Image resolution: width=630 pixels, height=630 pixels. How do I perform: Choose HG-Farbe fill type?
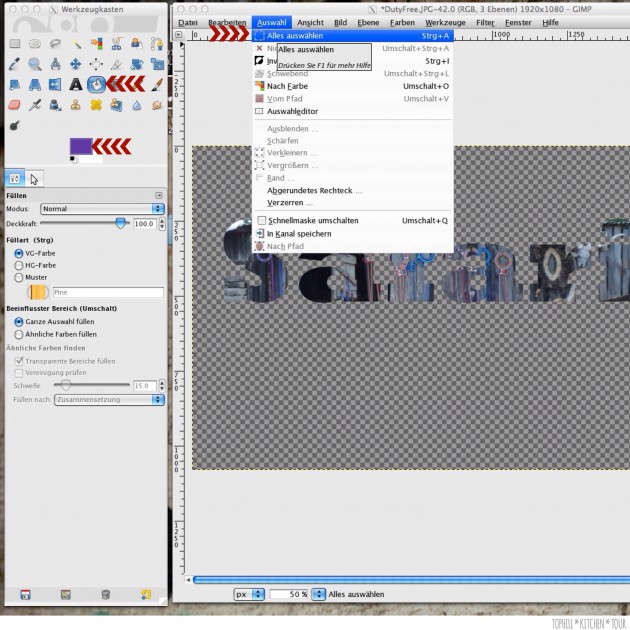tap(18, 266)
